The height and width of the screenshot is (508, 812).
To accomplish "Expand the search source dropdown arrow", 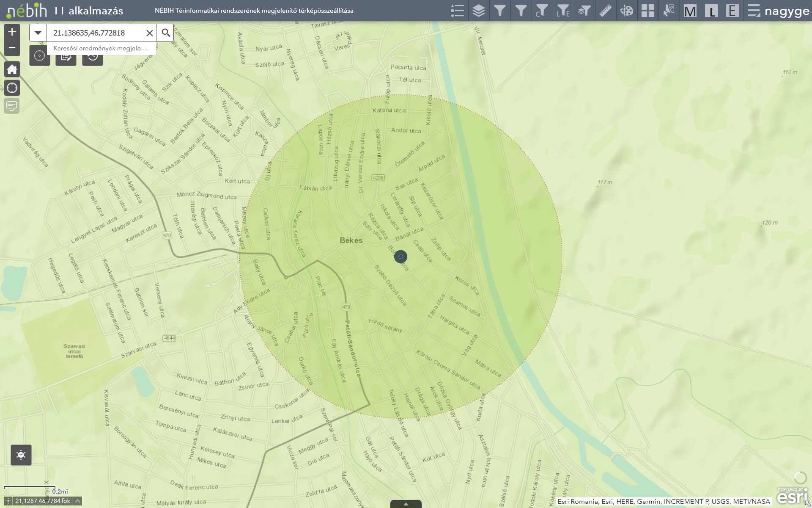I will (38, 33).
